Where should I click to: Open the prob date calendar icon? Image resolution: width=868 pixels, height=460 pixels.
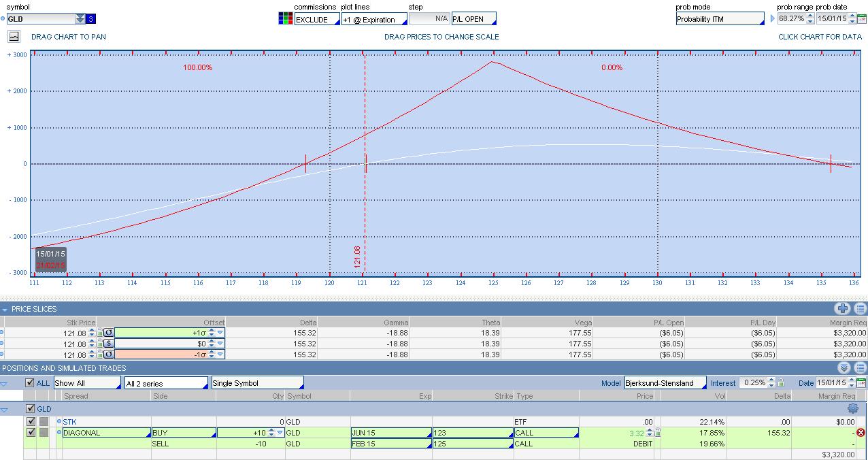tap(861, 19)
